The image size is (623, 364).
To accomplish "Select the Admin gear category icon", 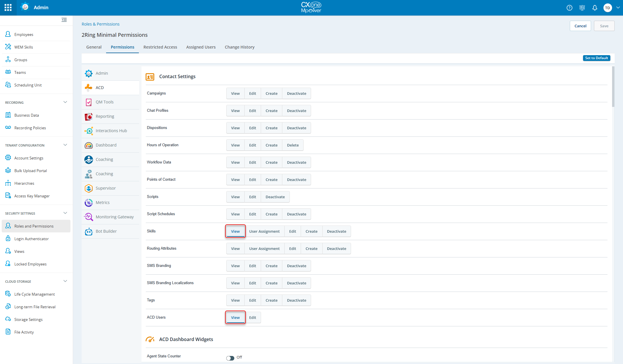I will (89, 73).
